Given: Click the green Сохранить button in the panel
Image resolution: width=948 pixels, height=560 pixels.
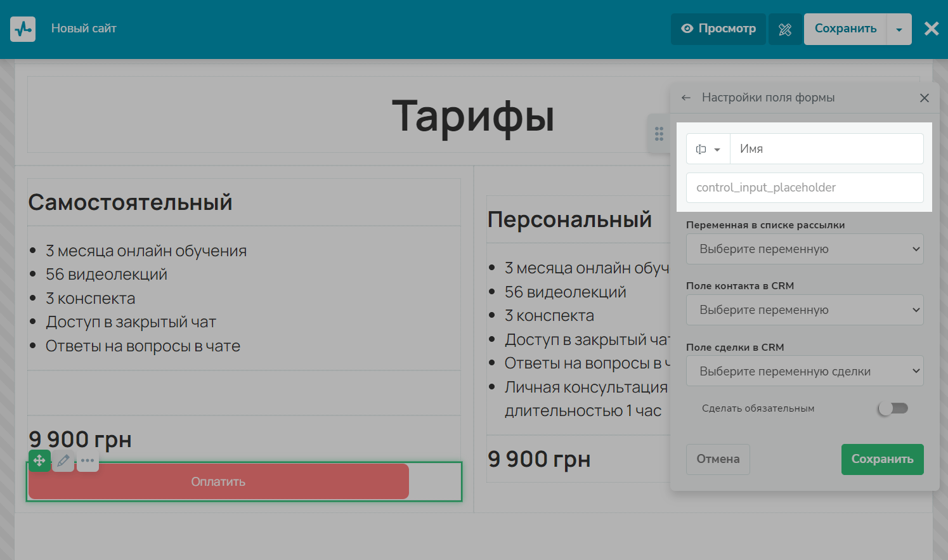Looking at the screenshot, I should click(x=882, y=459).
